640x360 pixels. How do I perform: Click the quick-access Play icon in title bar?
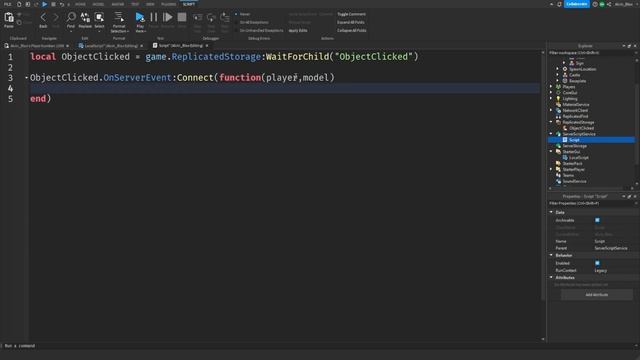pyautogui.click(x=44, y=4)
